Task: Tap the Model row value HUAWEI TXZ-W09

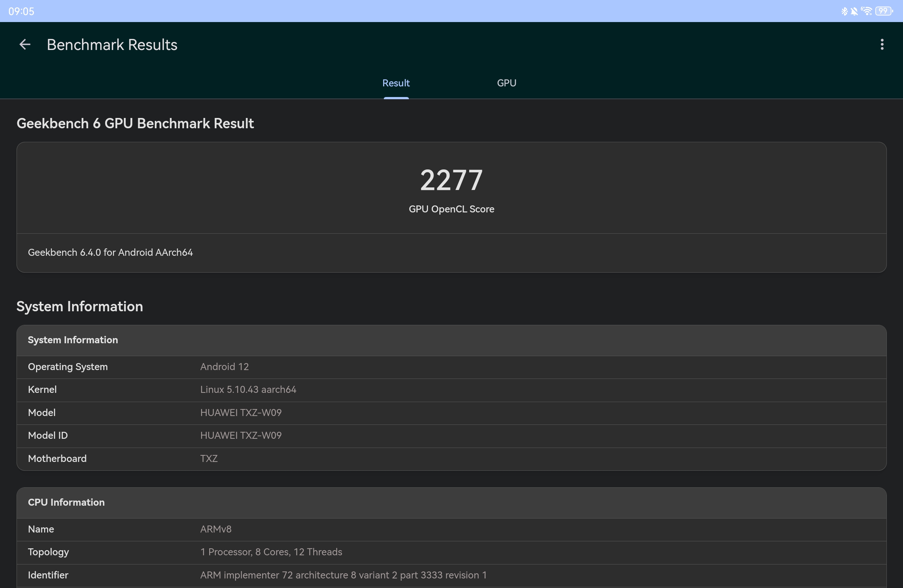Action: pos(241,413)
